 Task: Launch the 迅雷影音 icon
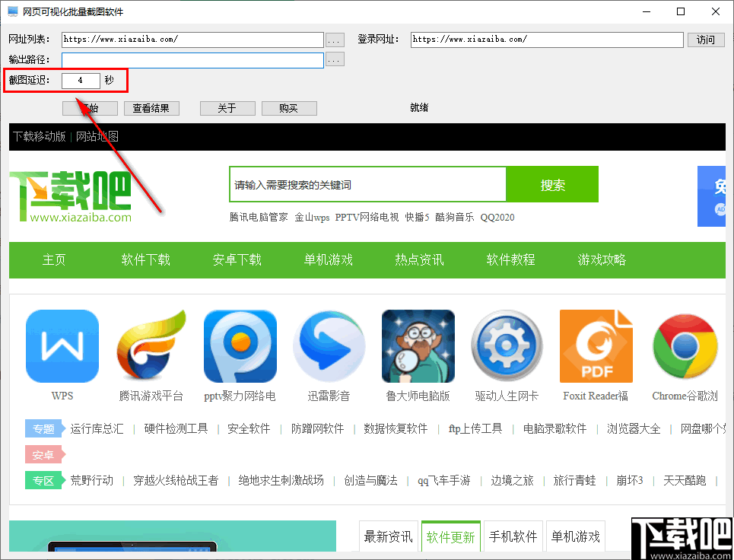(x=329, y=346)
